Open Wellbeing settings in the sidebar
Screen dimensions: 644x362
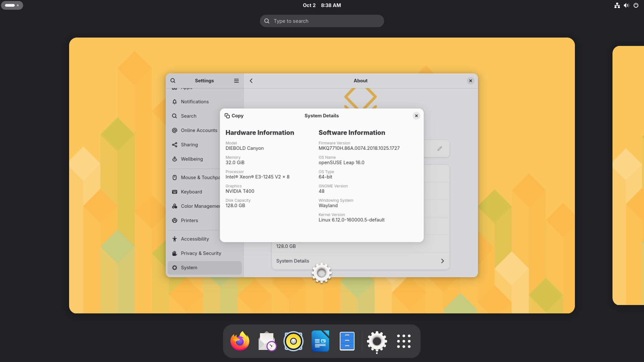192,159
